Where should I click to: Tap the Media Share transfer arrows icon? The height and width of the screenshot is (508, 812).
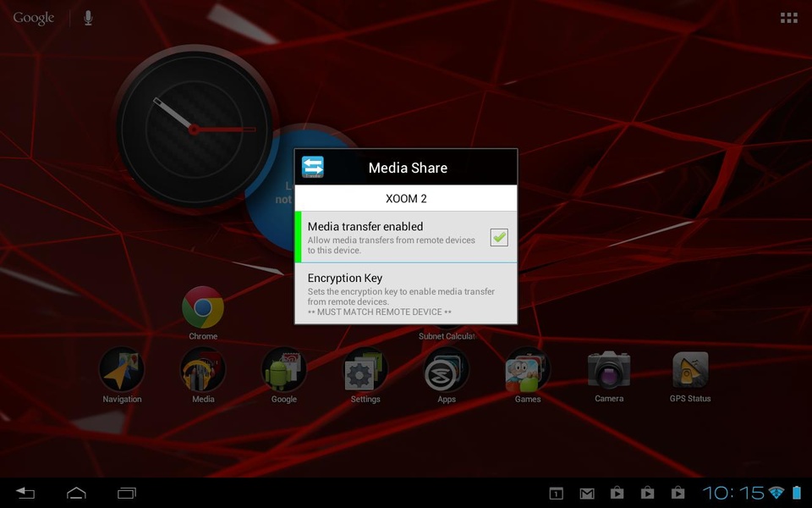point(313,167)
